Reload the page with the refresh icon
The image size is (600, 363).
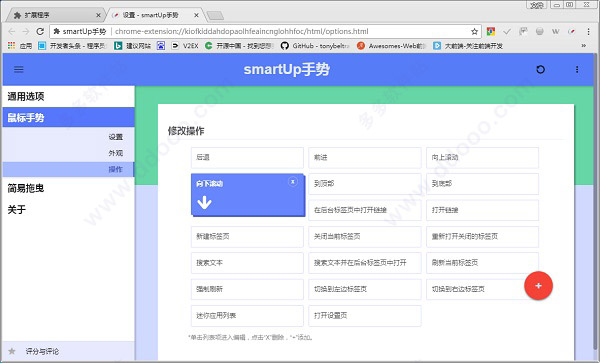tap(40, 31)
